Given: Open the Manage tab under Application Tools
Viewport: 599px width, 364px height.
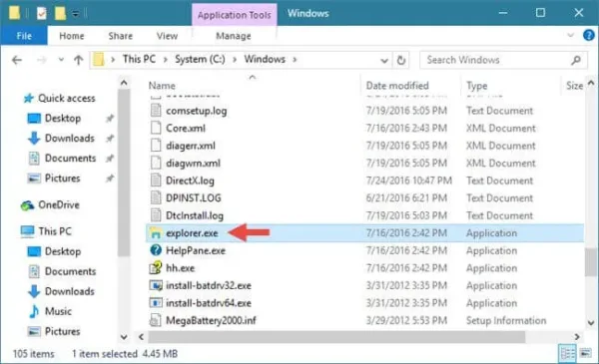Looking at the screenshot, I should click(x=234, y=36).
